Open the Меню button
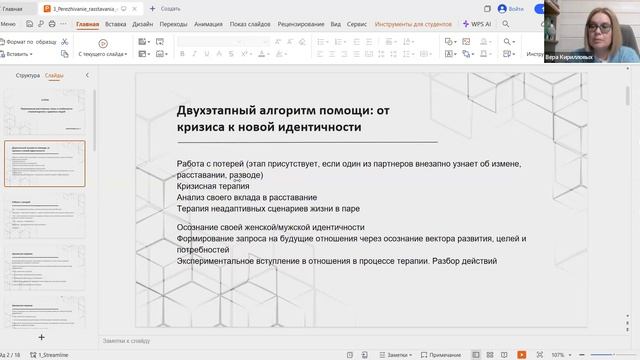The width and height of the screenshot is (640, 360). pyautogui.click(x=8, y=24)
